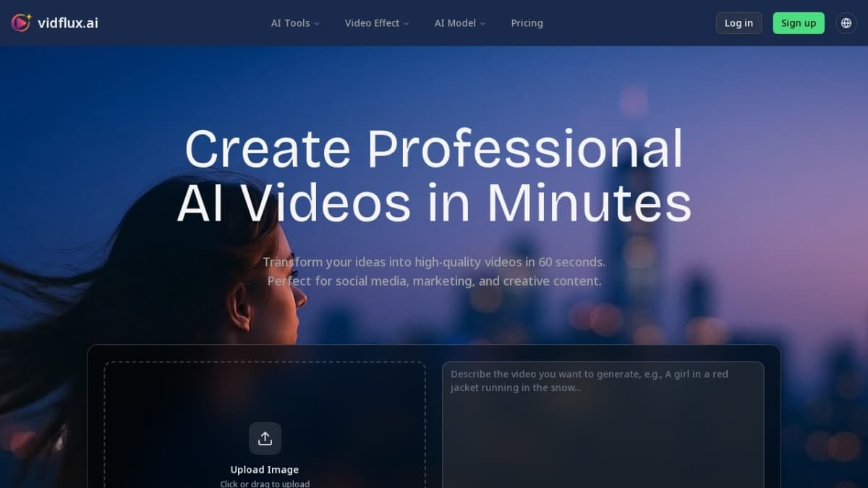The width and height of the screenshot is (868, 488).
Task: Select Video Effect in the navigation bar
Action: coord(372,22)
